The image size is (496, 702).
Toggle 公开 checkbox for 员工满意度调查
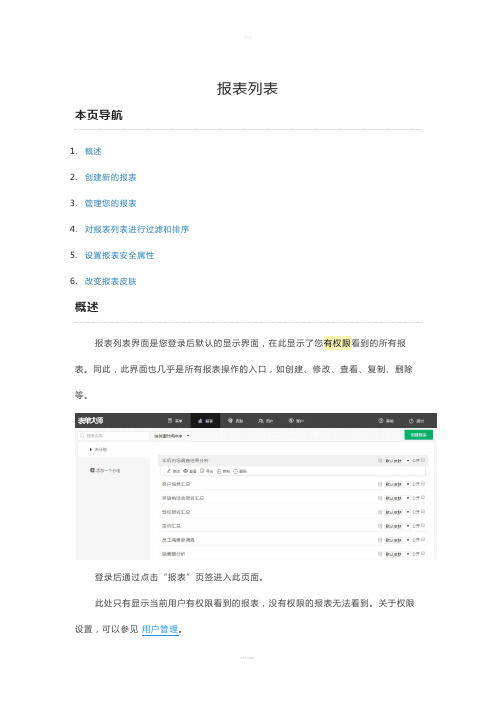(x=423, y=539)
